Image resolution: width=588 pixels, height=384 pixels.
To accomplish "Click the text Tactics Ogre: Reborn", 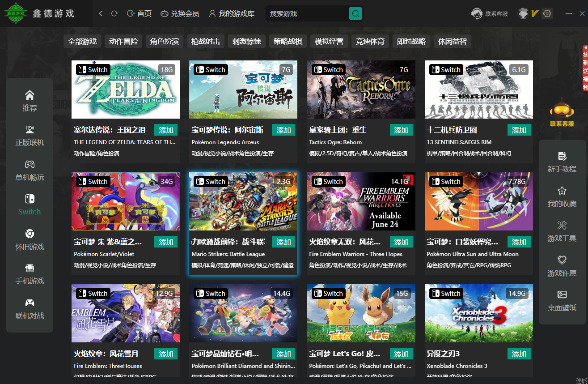I will (336, 142).
